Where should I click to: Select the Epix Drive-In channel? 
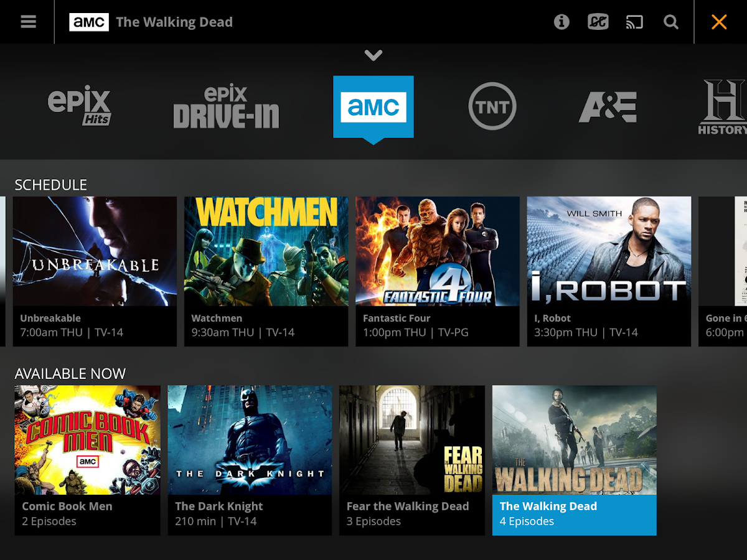click(x=227, y=106)
